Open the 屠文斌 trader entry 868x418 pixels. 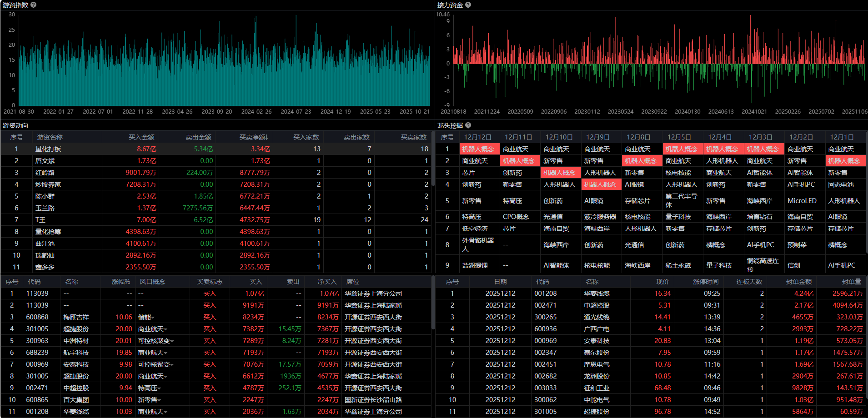(45, 161)
